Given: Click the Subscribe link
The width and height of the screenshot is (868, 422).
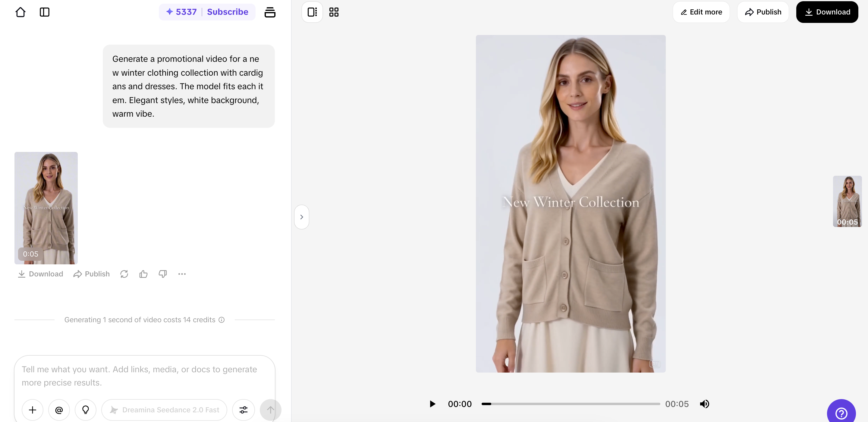Looking at the screenshot, I should 228,12.
